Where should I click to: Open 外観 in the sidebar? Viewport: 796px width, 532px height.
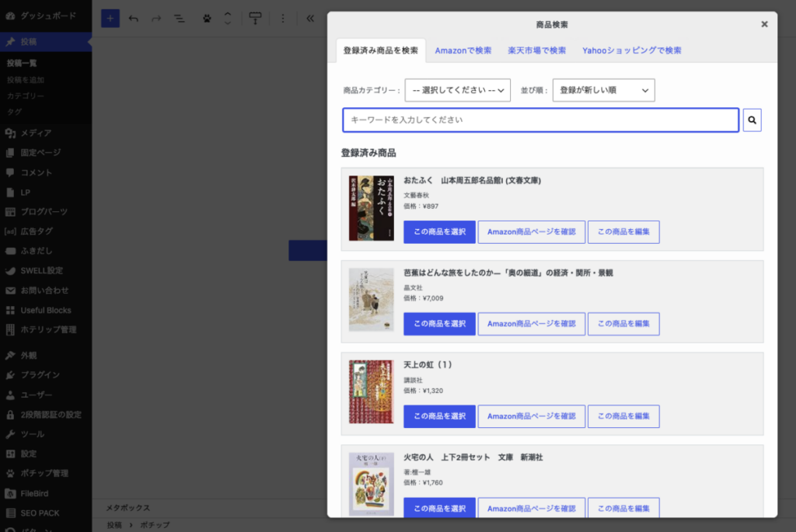point(46,356)
